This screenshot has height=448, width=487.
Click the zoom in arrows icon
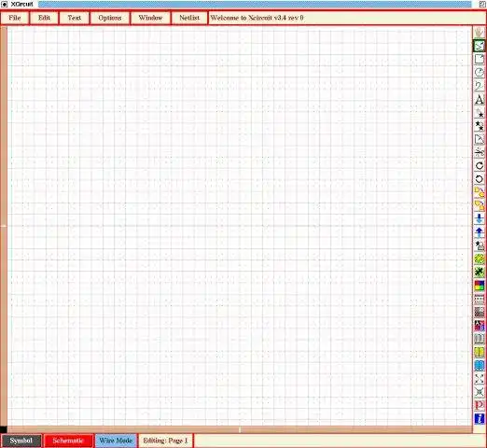coord(480,379)
